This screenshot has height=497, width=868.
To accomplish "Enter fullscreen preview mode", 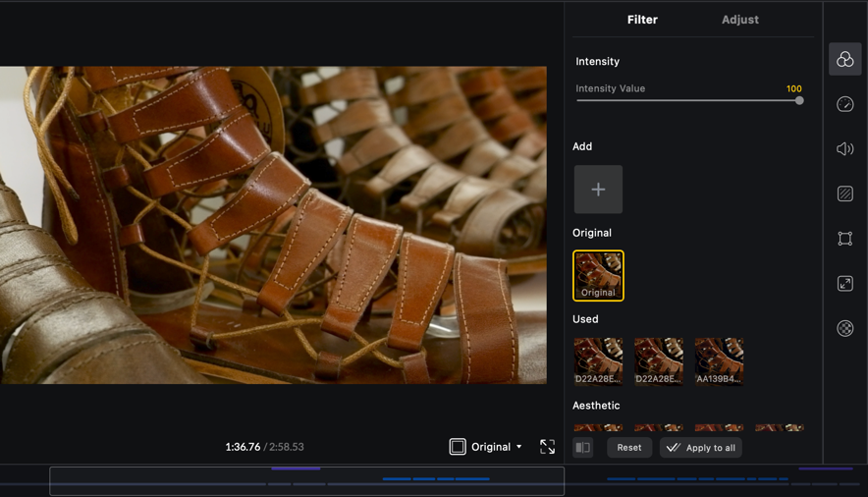I will click(x=547, y=447).
